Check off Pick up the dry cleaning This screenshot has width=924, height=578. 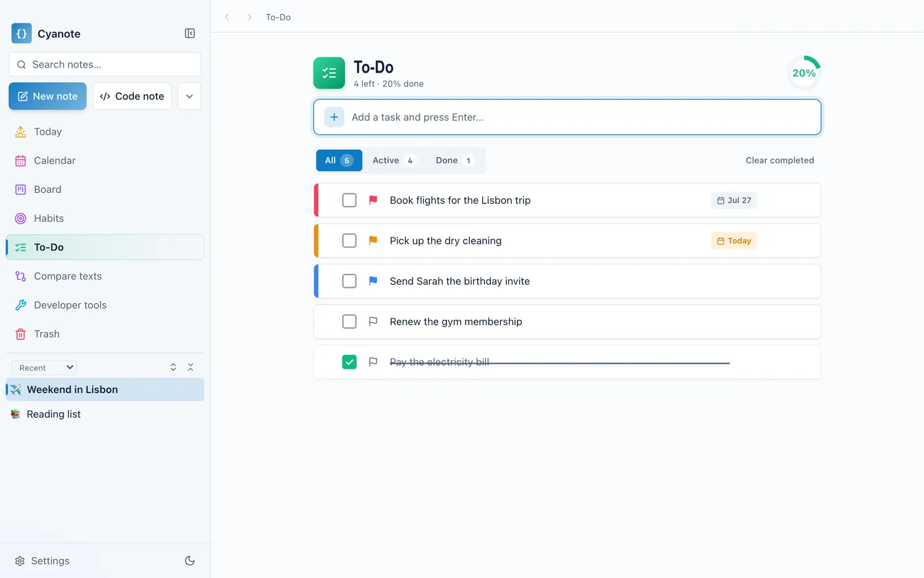(349, 240)
